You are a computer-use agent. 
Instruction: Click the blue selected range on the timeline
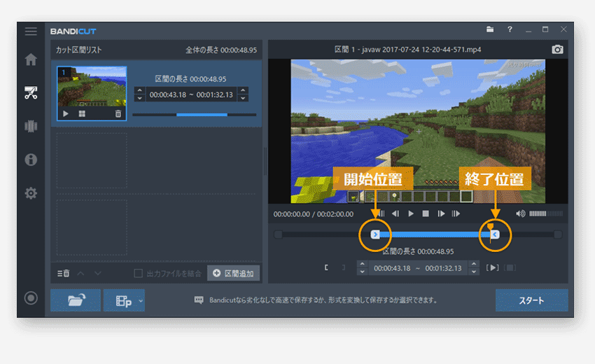[435, 234]
